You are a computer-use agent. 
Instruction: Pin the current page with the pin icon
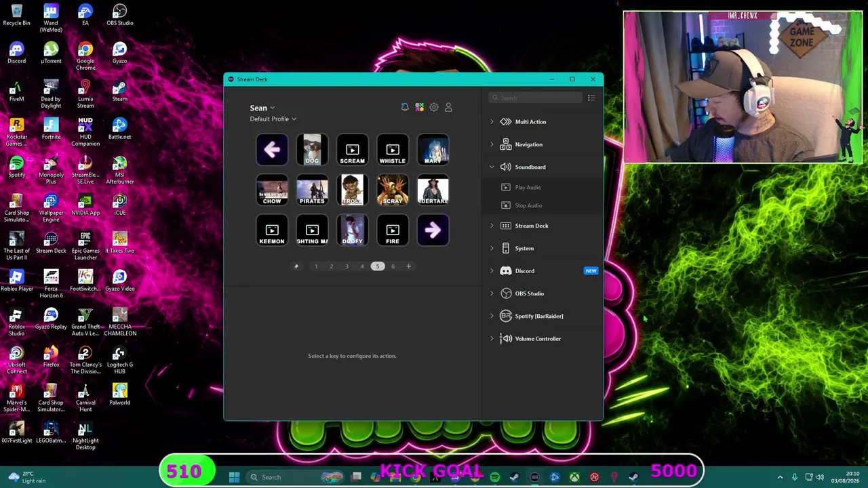(x=296, y=266)
